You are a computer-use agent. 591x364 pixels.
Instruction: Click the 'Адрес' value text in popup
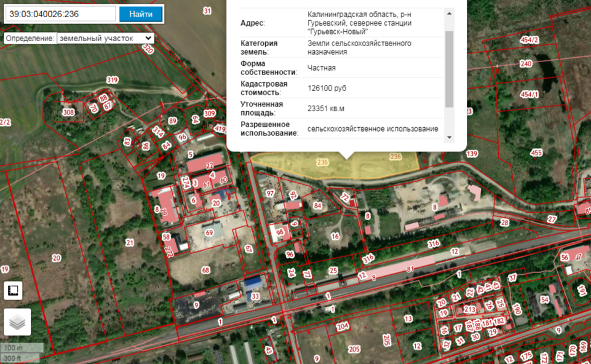coord(359,23)
